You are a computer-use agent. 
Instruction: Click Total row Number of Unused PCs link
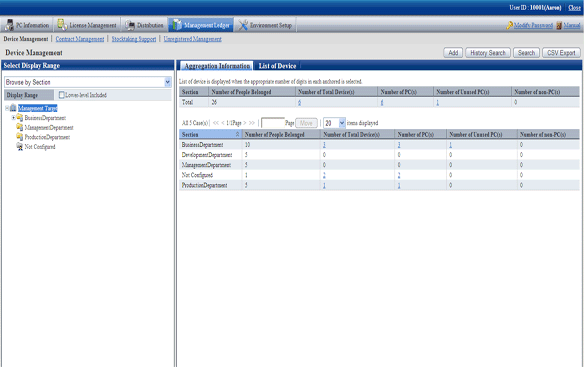pyautogui.click(x=438, y=102)
